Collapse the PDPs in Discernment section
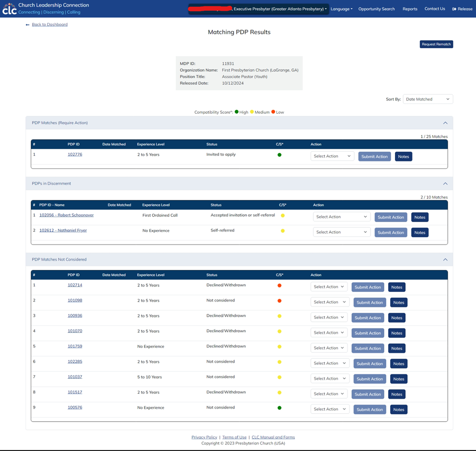Screen dimensions: 476x451 click(x=445, y=184)
